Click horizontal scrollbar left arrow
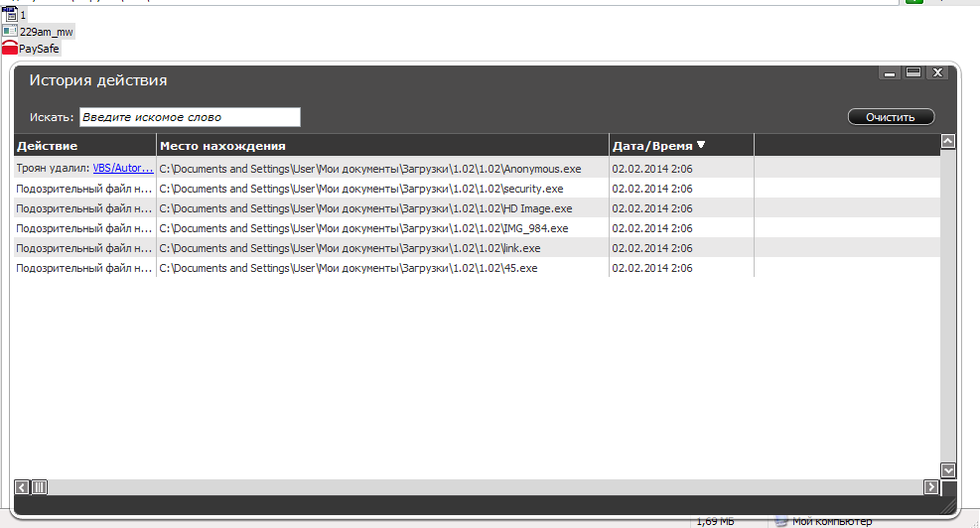Screen dimensions: 980x528 coord(22,486)
